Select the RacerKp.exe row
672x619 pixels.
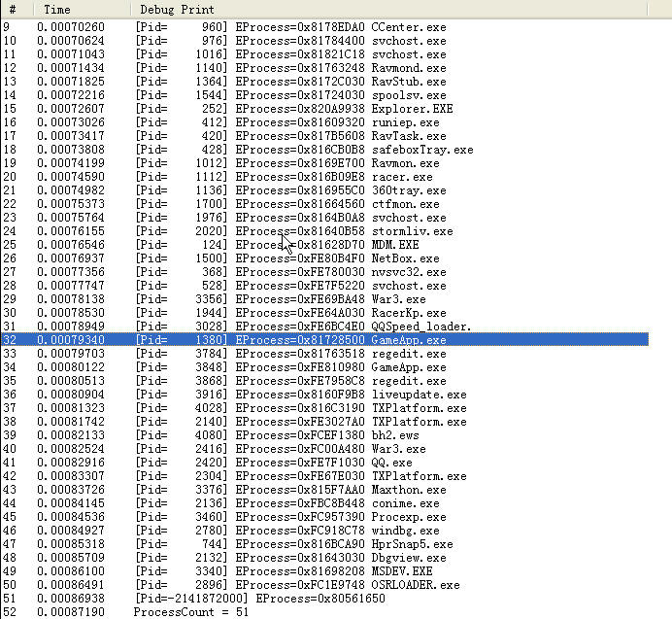click(325, 313)
